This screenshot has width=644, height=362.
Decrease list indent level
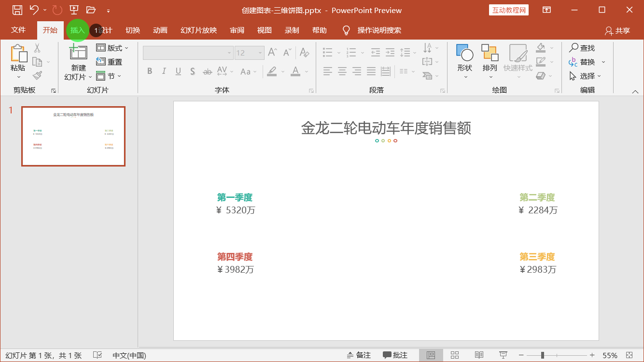pyautogui.click(x=376, y=52)
